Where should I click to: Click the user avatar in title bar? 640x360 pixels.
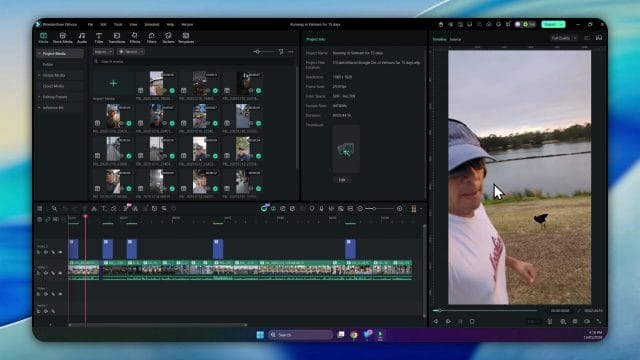(518, 24)
